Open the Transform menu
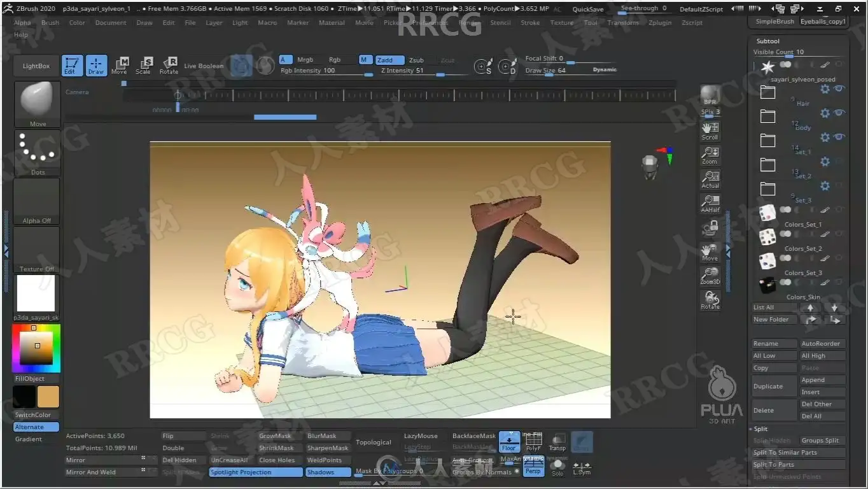This screenshot has height=489, width=868. coord(623,22)
